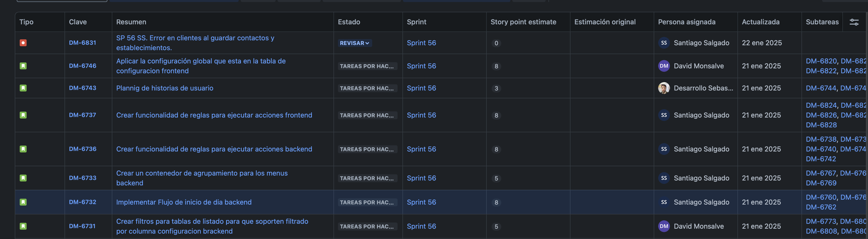The image size is (868, 239).
Task: Sort by the Clave column header
Action: pos(78,22)
